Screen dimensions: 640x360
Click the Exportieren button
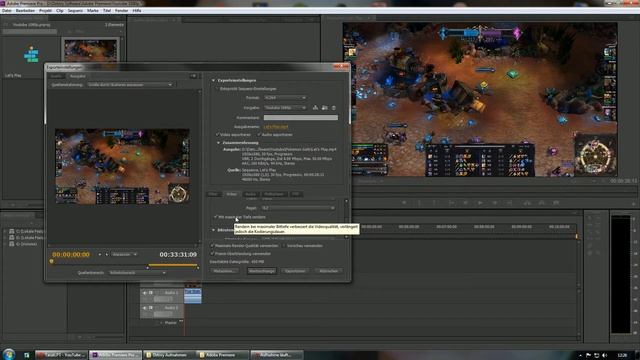295,271
